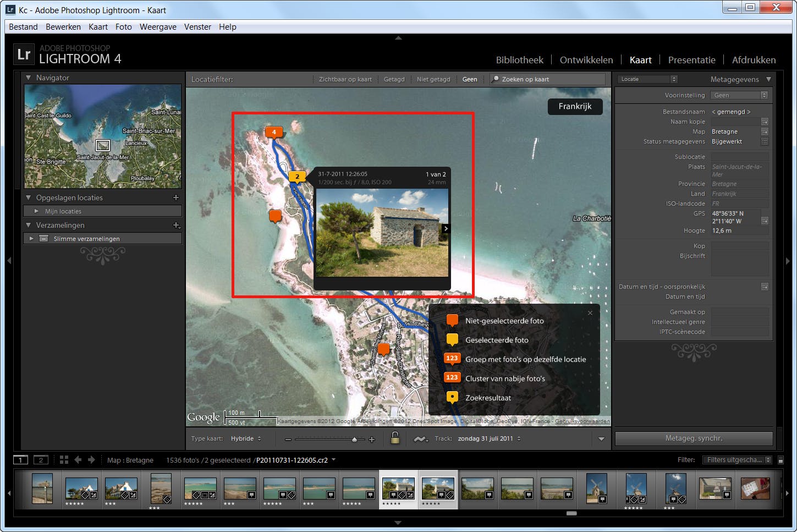The image size is (797, 532).
Task: Collapse the Navigator panel
Action: click(29, 78)
